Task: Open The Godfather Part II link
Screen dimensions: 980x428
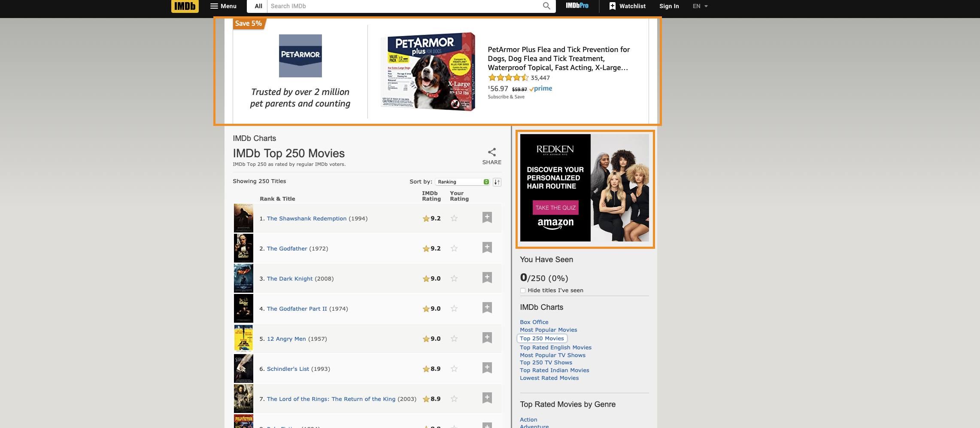Action: tap(297, 309)
